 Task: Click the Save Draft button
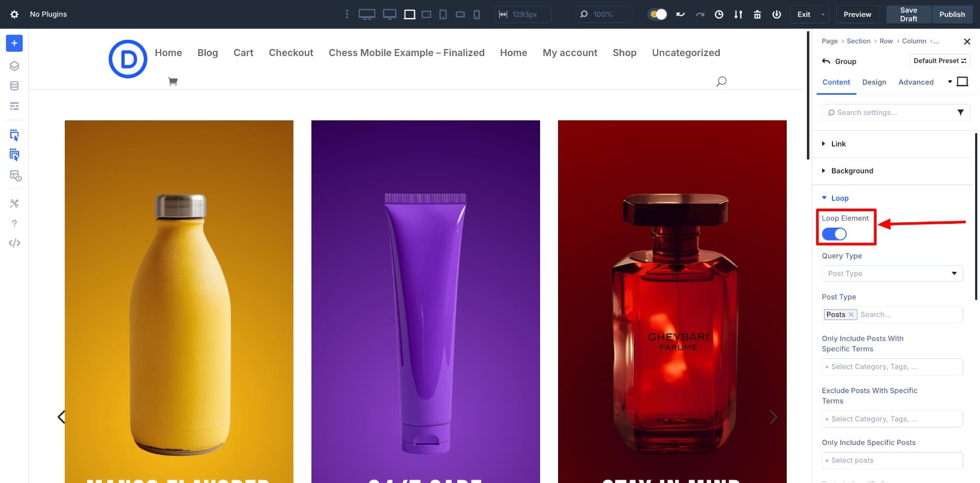click(908, 15)
